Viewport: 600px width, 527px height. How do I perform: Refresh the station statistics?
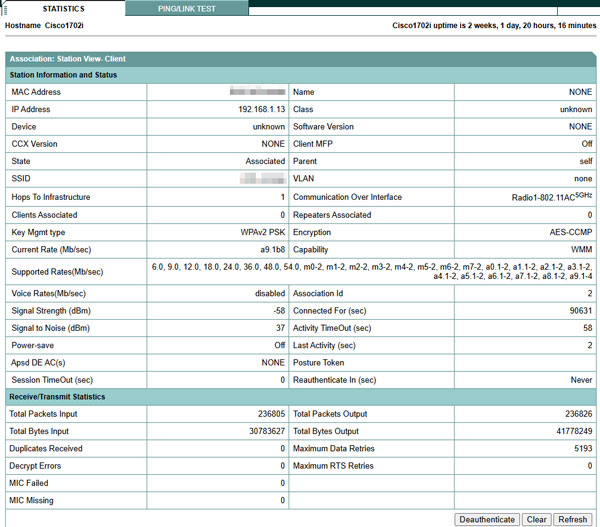coord(572,519)
